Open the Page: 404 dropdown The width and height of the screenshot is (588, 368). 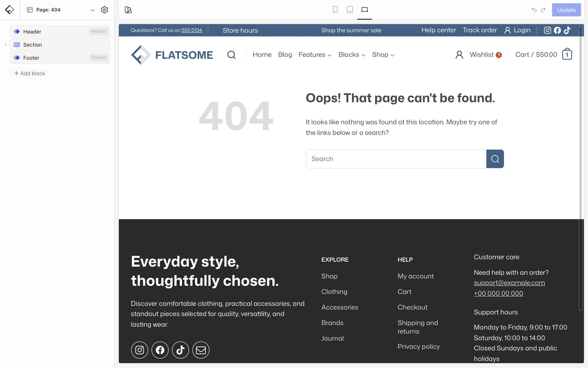pyautogui.click(x=61, y=10)
